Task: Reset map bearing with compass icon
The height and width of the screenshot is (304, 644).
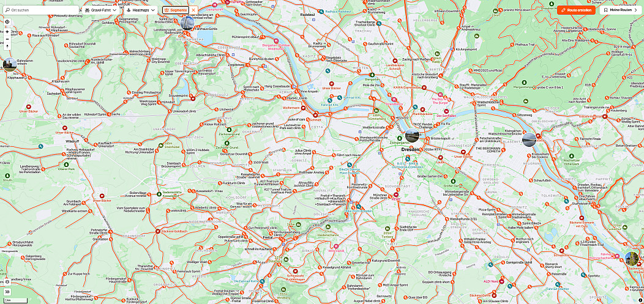Action: 7,46
